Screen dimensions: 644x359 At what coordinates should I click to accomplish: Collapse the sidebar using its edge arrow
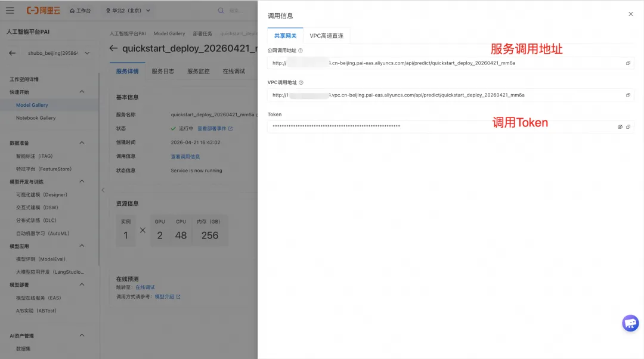(x=103, y=190)
